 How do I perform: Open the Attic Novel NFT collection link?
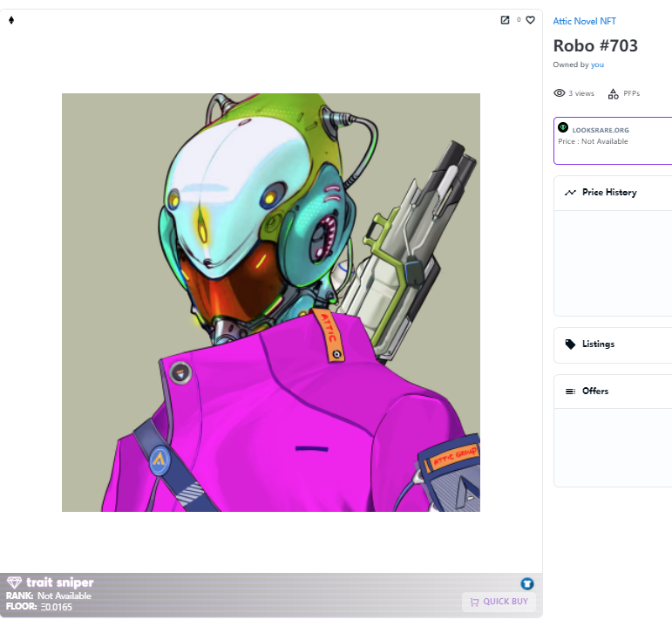pos(584,21)
